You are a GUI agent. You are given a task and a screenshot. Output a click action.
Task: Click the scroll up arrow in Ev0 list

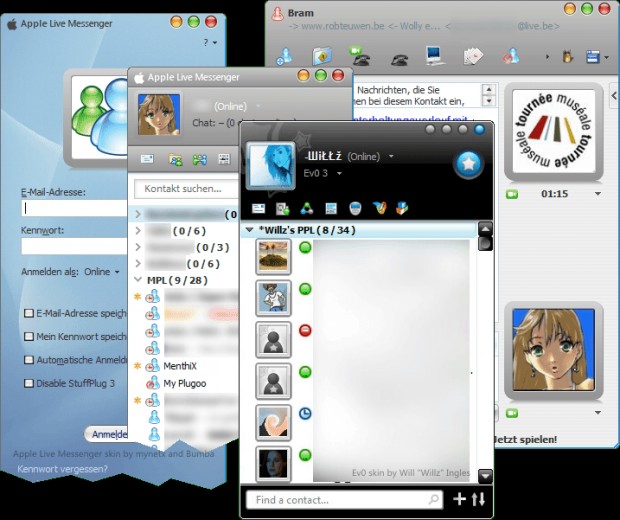pos(485,229)
